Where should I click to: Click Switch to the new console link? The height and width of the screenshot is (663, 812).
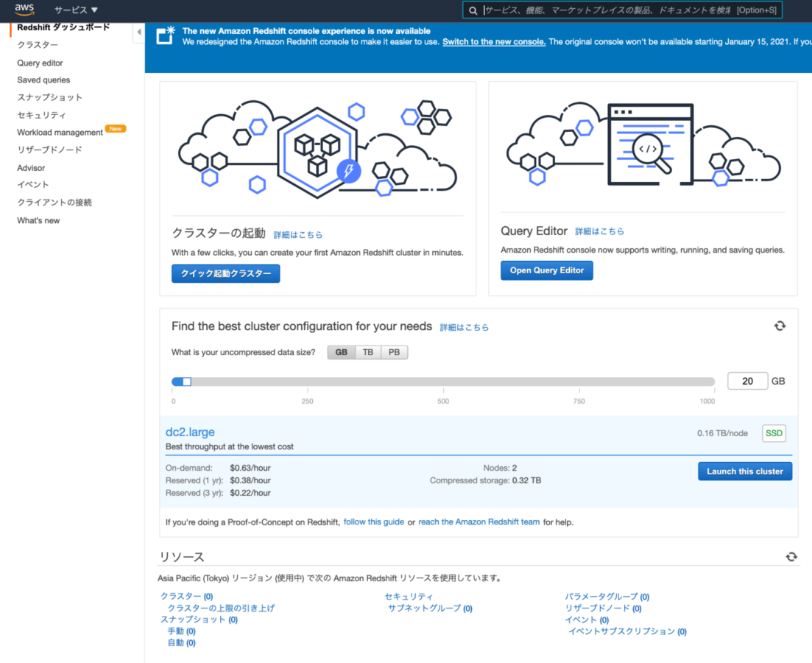point(494,42)
